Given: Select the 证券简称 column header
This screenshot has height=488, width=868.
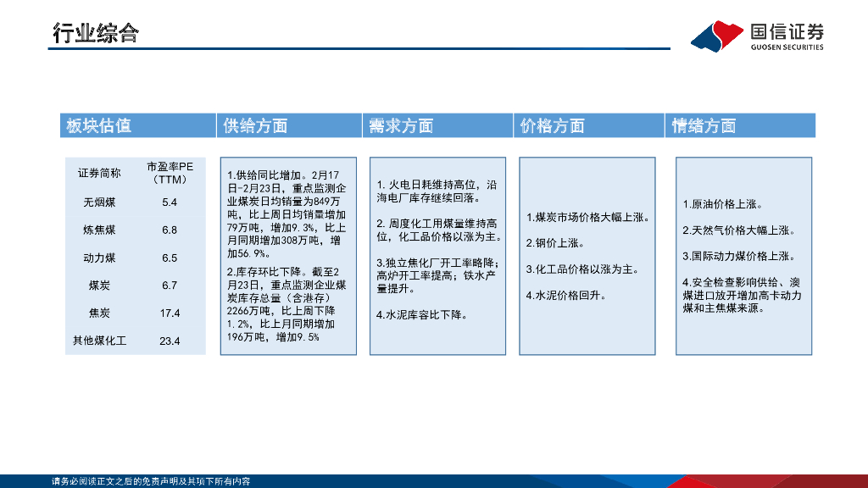Looking at the screenshot, I should pos(99,173).
